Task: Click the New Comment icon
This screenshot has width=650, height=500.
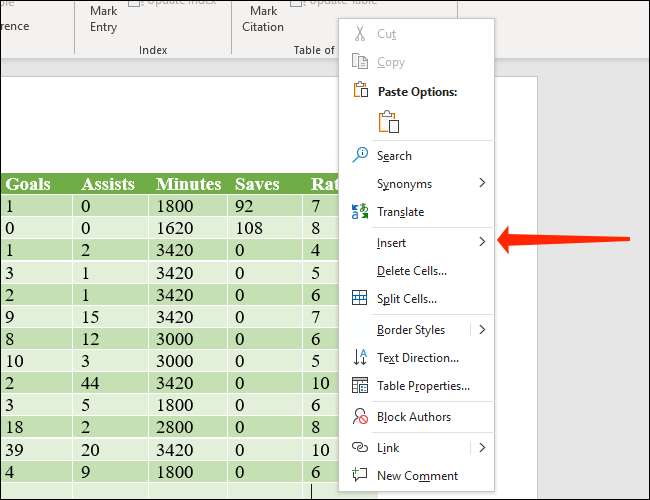Action: coord(361,475)
